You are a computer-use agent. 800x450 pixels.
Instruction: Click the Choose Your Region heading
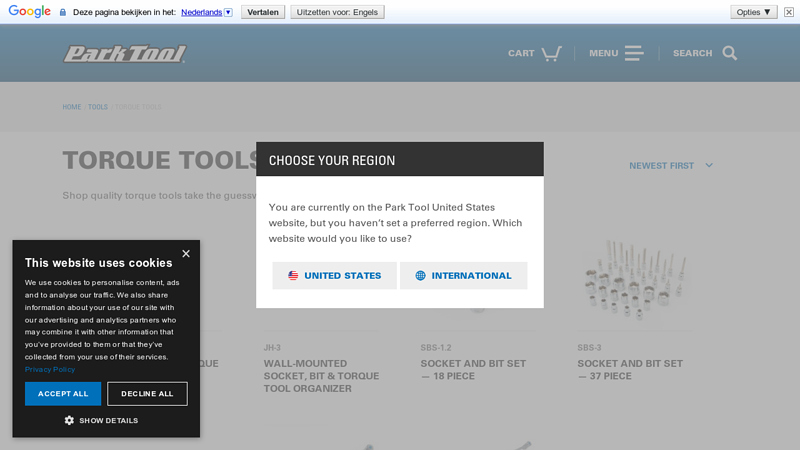(332, 160)
